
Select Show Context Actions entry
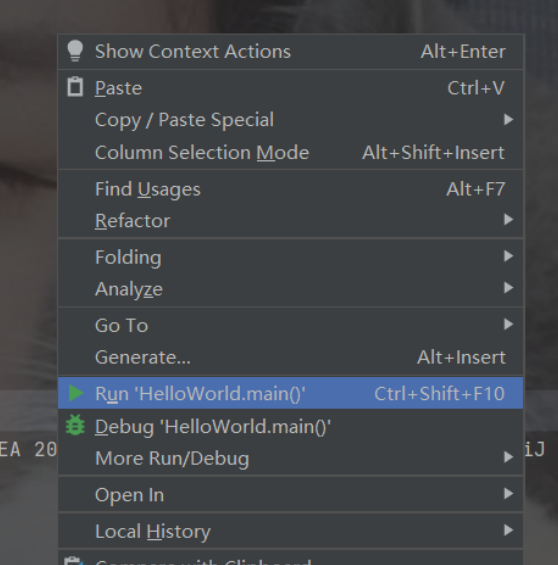(x=290, y=51)
